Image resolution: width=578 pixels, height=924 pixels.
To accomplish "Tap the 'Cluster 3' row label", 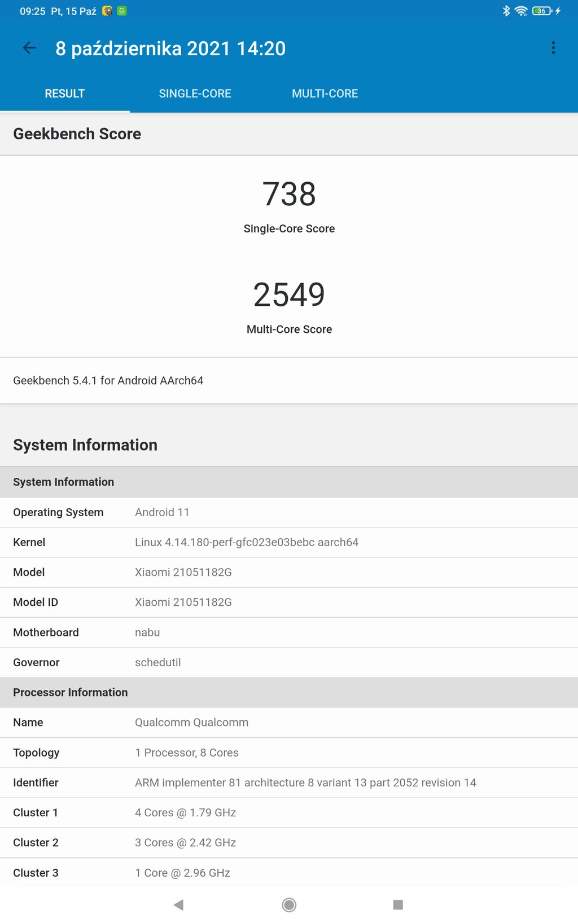I will point(36,873).
